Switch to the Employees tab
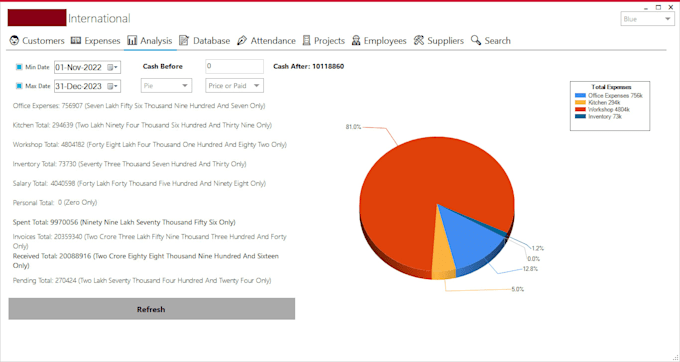Screen dimensions: 680x362 (379, 41)
